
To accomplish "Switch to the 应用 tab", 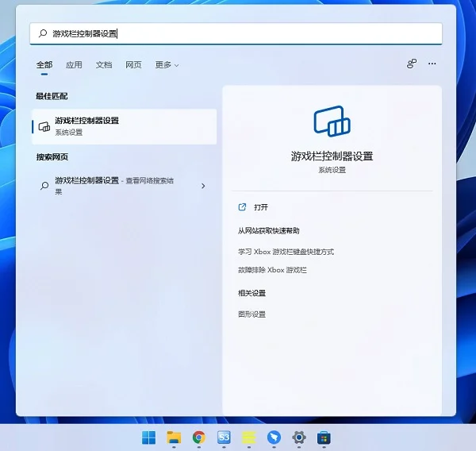I will tap(74, 65).
